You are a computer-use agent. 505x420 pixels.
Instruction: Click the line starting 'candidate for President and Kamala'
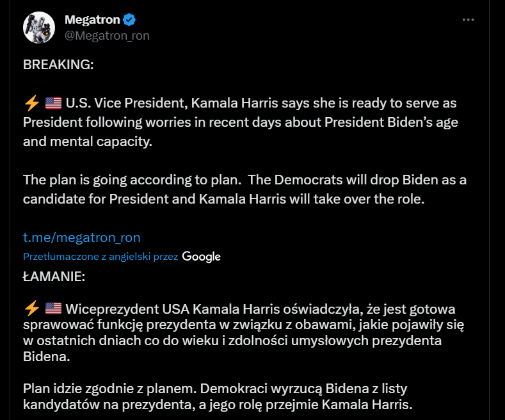click(x=223, y=199)
